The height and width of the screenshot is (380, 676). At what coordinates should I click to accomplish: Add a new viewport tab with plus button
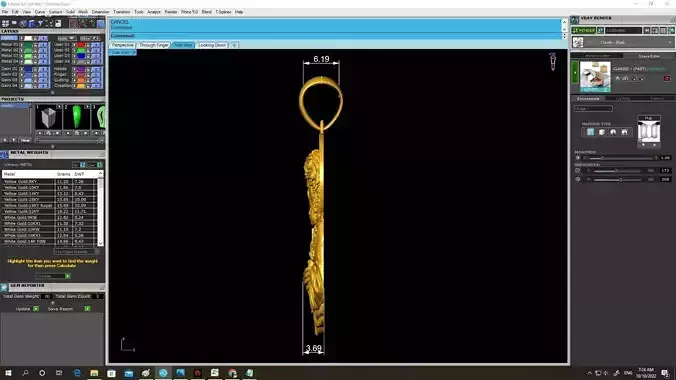234,45
